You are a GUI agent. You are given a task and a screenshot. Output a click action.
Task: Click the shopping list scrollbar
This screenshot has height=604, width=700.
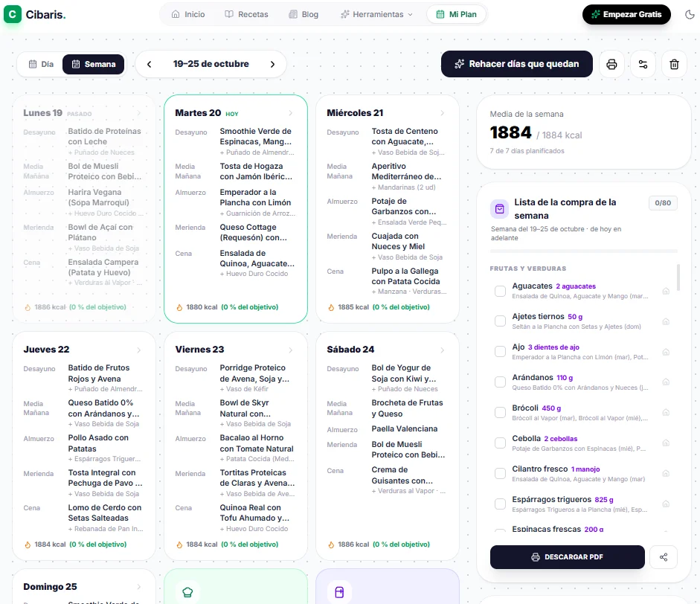point(678,277)
